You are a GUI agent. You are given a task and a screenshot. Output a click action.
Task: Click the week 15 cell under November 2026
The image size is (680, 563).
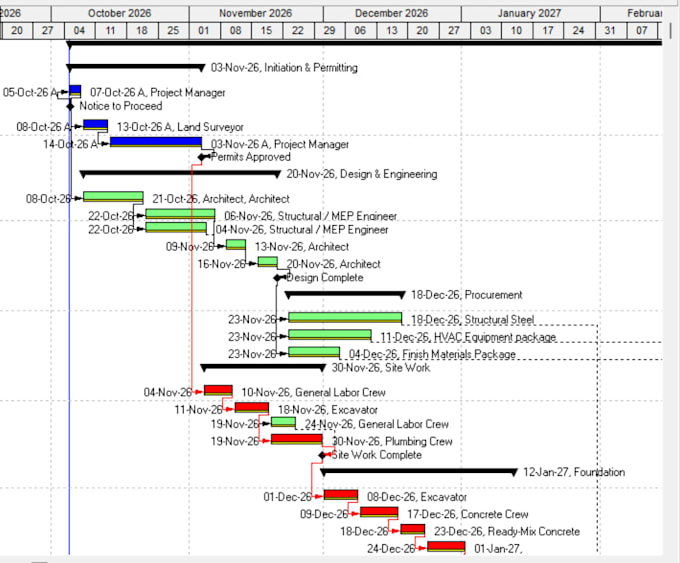(x=267, y=31)
